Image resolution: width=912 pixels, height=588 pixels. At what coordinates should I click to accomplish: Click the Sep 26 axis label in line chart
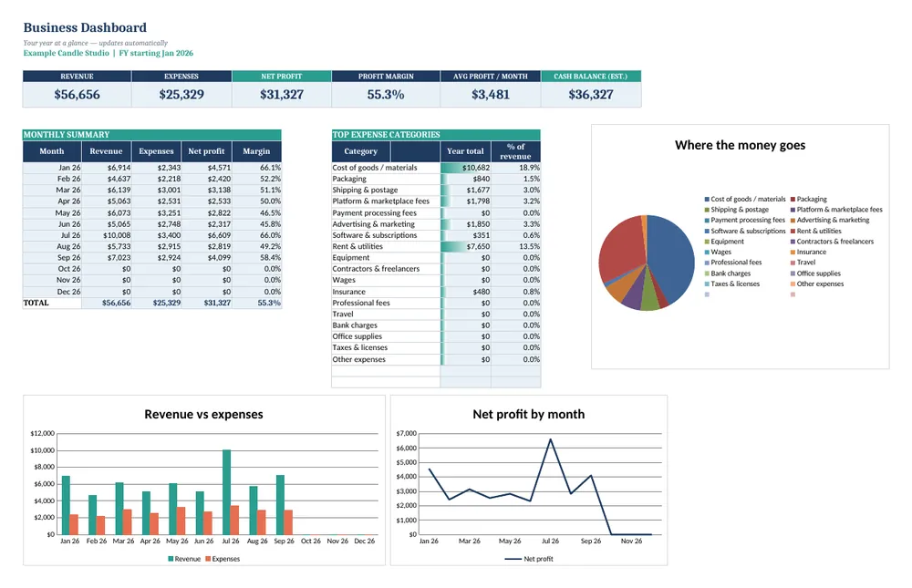[591, 541]
